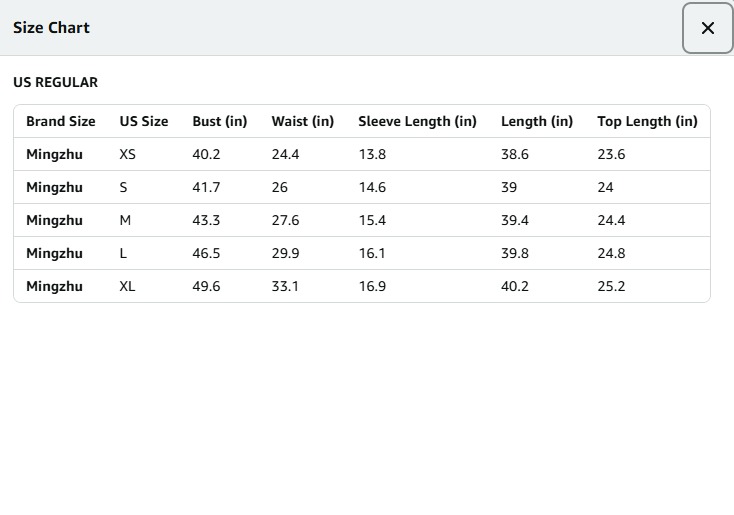This screenshot has height=515, width=734.
Task: Click bust value 40.2 in the XS row
Action: coord(206,154)
